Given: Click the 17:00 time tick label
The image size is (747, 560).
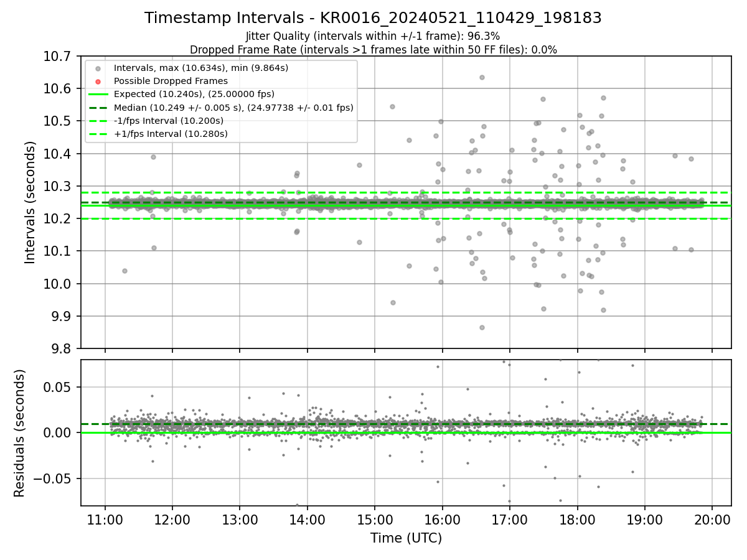Looking at the screenshot, I should [x=510, y=519].
